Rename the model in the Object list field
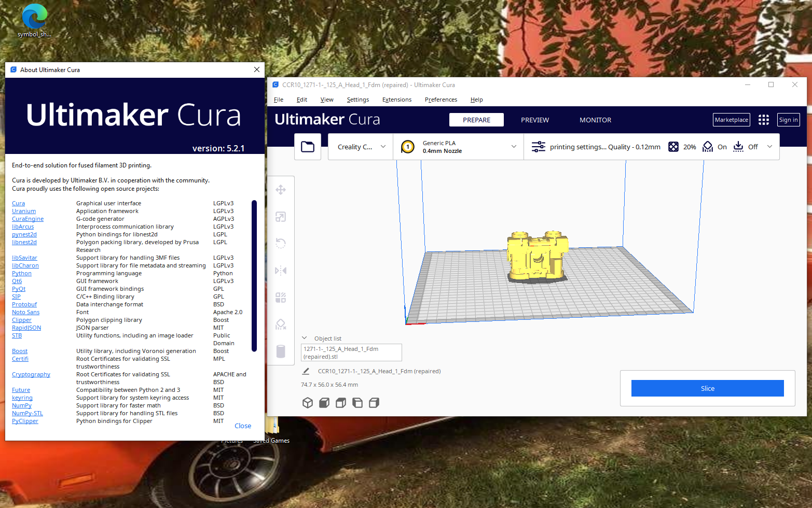Image resolution: width=812 pixels, height=508 pixels. 351,352
